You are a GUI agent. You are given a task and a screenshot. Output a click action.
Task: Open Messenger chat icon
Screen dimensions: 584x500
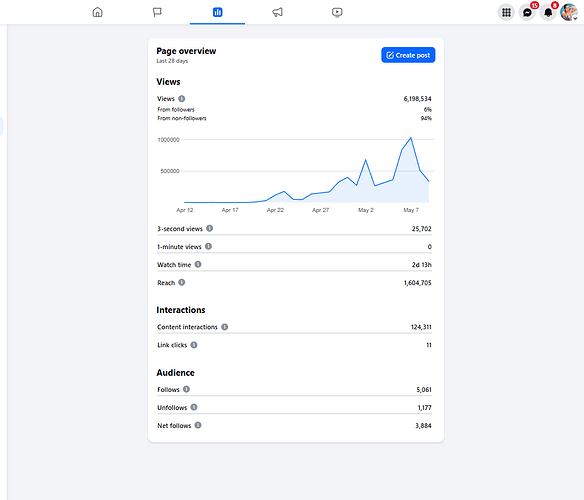click(527, 12)
